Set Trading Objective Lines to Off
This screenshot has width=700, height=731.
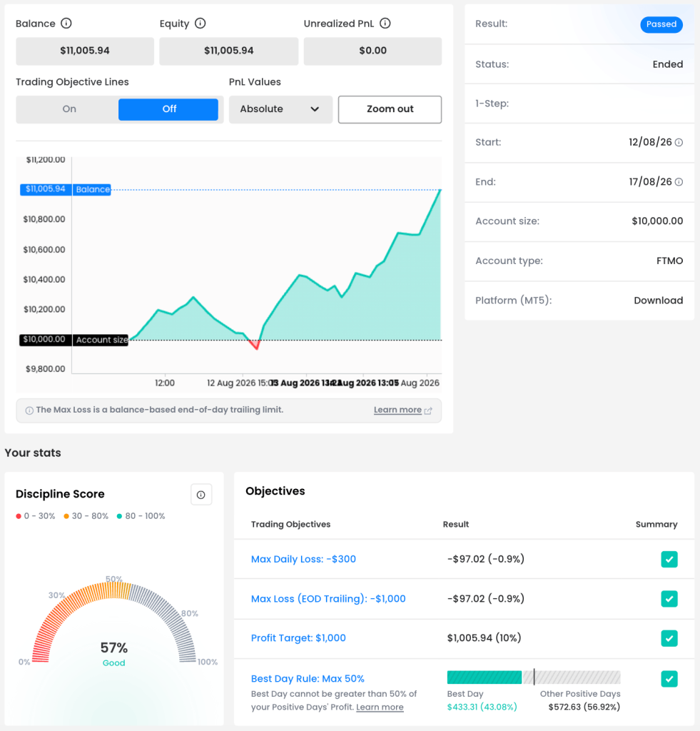[x=168, y=109]
